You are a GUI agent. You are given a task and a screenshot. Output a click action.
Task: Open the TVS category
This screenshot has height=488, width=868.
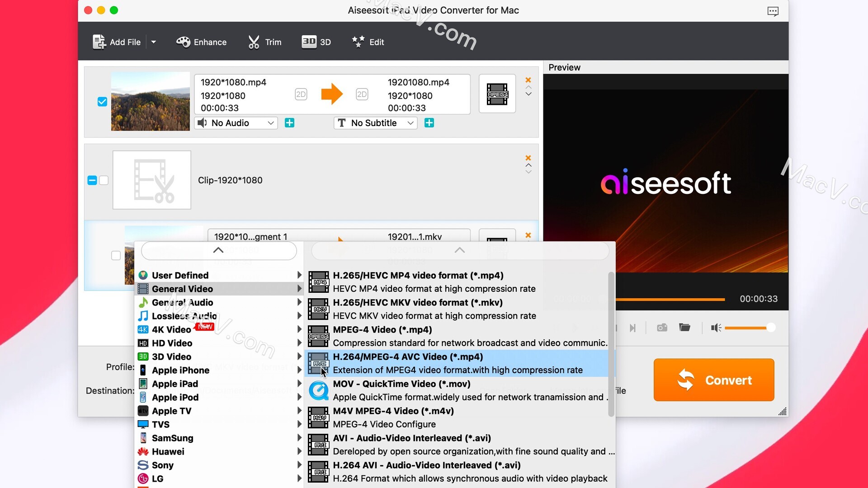point(219,424)
